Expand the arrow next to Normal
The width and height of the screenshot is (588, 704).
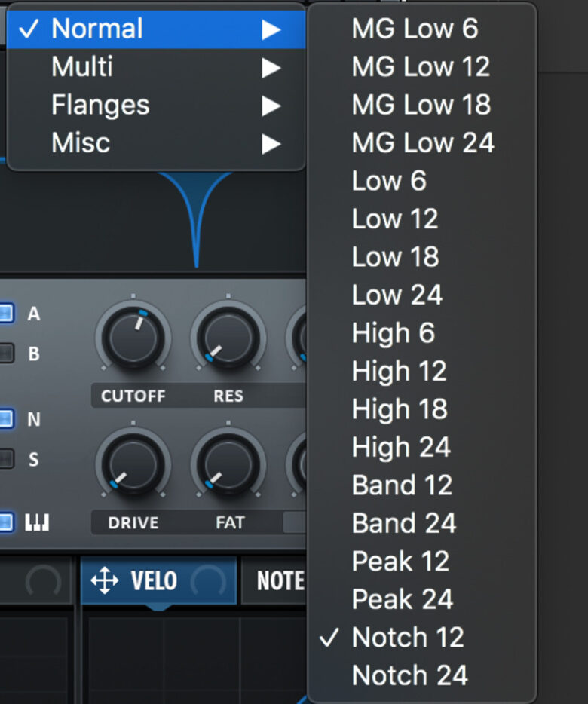[x=271, y=30]
